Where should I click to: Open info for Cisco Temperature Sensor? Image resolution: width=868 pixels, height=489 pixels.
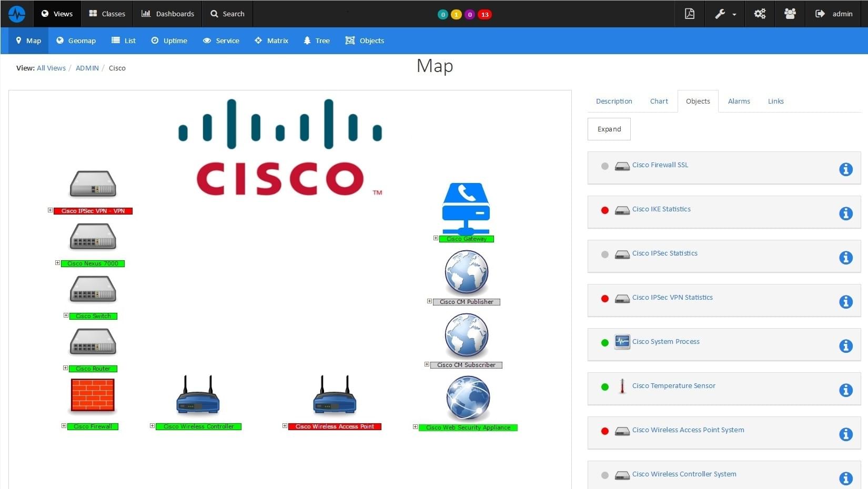coord(845,390)
